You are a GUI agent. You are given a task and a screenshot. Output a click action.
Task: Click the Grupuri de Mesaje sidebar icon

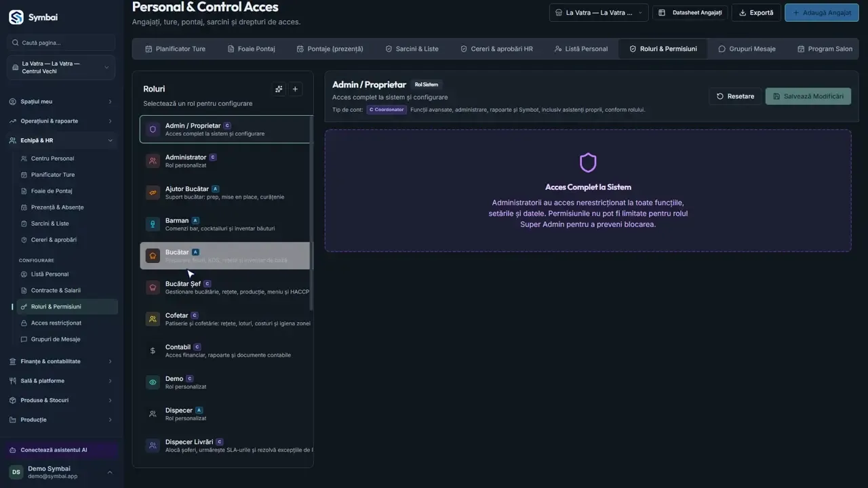(24, 339)
